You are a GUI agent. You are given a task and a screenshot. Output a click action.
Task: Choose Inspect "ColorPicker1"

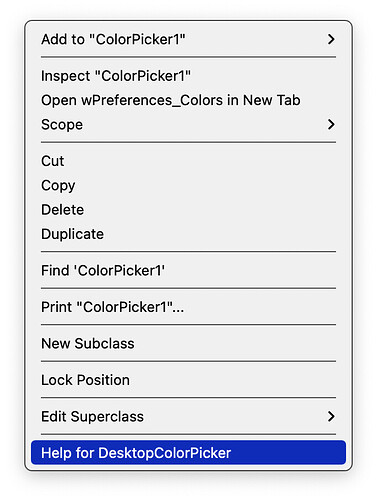point(188,76)
